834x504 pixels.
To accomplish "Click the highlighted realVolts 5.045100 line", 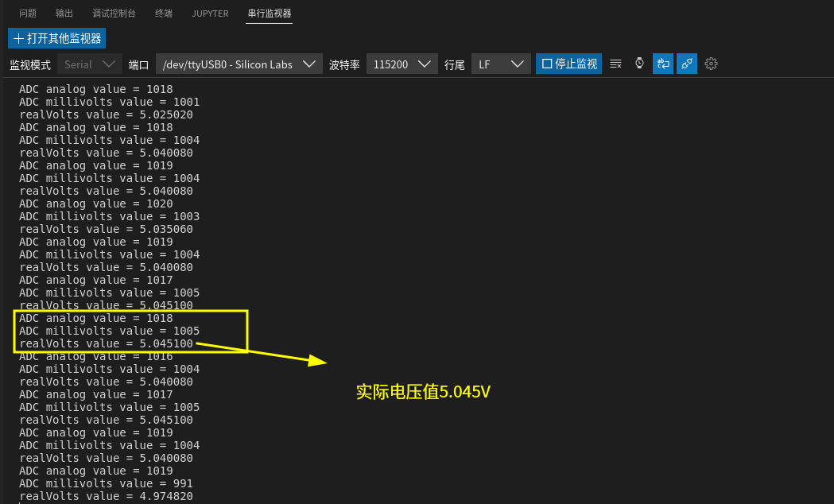I will tap(106, 343).
